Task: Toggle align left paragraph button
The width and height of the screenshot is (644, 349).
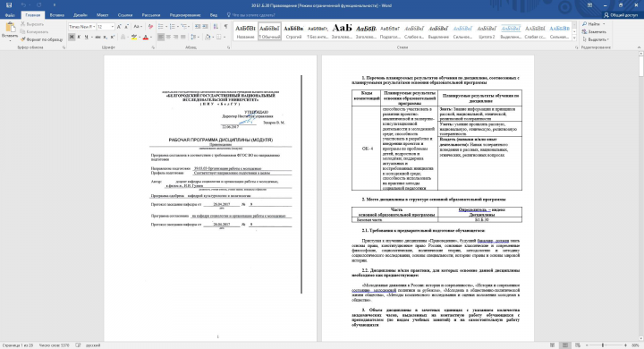Action: click(161, 37)
